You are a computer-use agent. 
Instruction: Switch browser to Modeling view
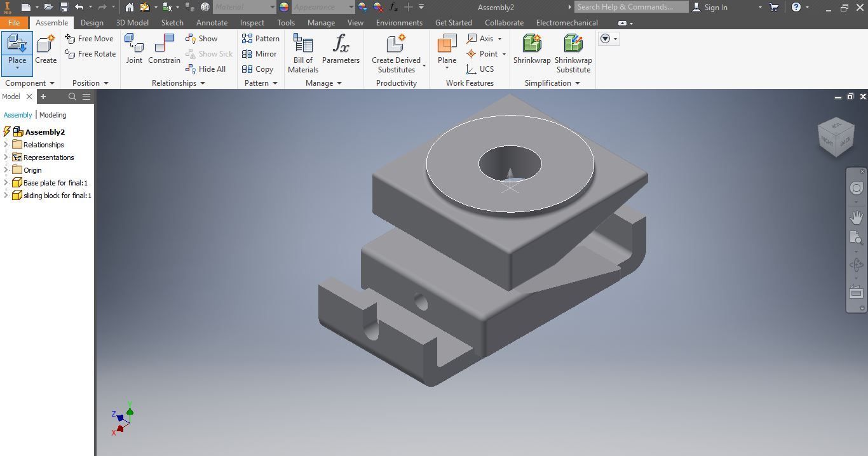tap(53, 115)
